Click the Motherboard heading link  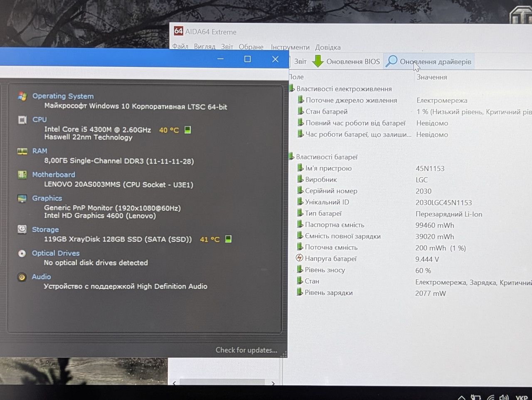coord(54,174)
